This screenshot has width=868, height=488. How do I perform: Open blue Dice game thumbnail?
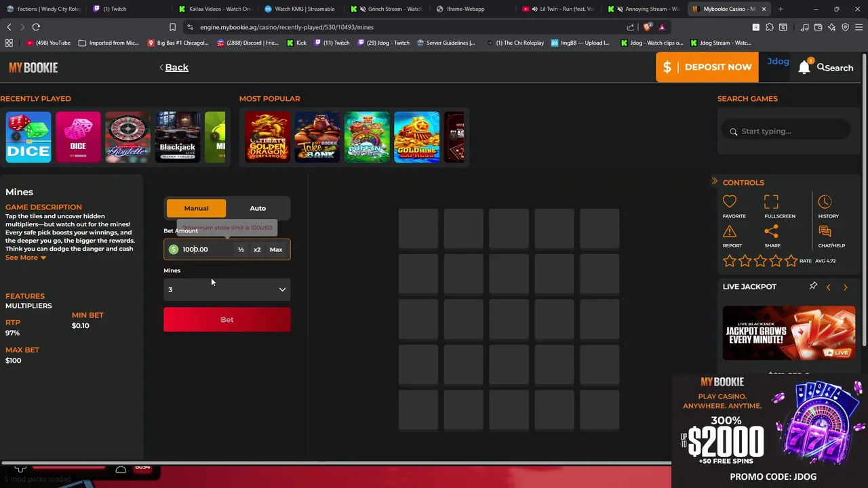pyautogui.click(x=28, y=137)
